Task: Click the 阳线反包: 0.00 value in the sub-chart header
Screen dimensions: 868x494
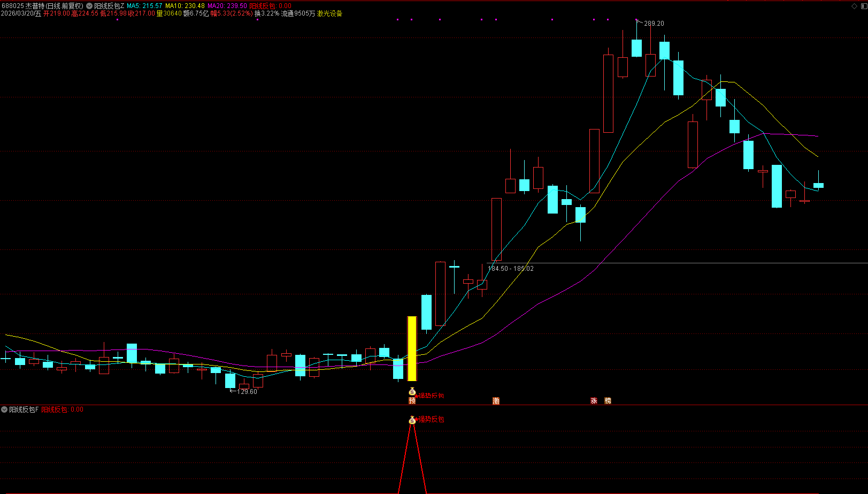Action: point(63,409)
